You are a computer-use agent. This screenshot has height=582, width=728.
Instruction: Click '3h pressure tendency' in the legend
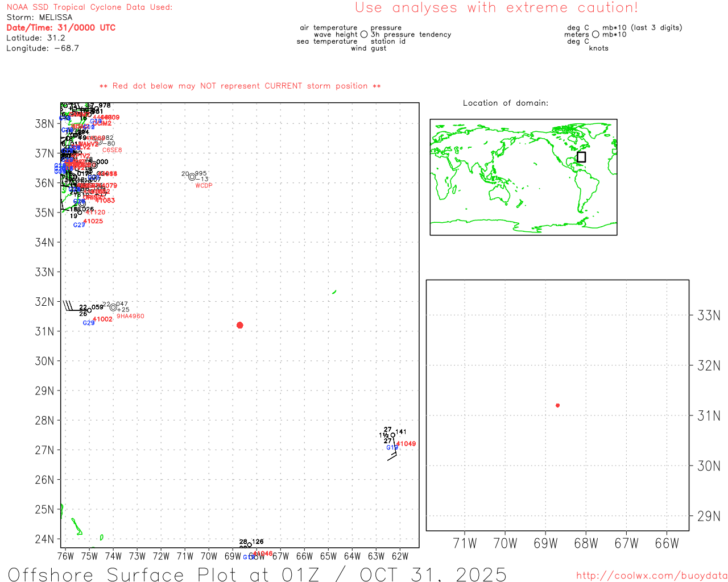click(411, 35)
